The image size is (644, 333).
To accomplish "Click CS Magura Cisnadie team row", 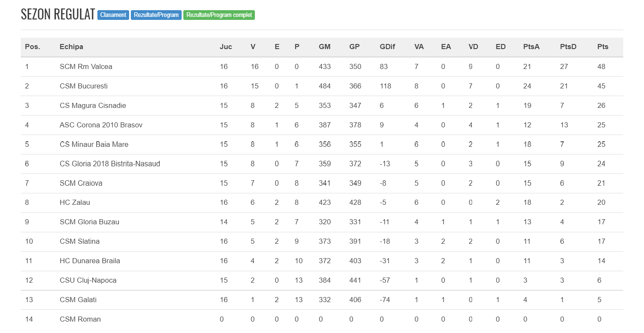I will tap(322, 105).
